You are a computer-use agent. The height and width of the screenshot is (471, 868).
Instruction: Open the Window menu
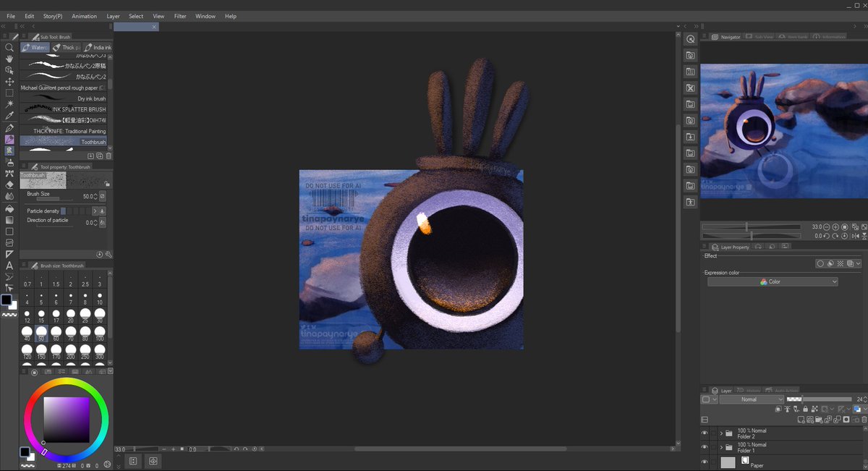pos(205,16)
